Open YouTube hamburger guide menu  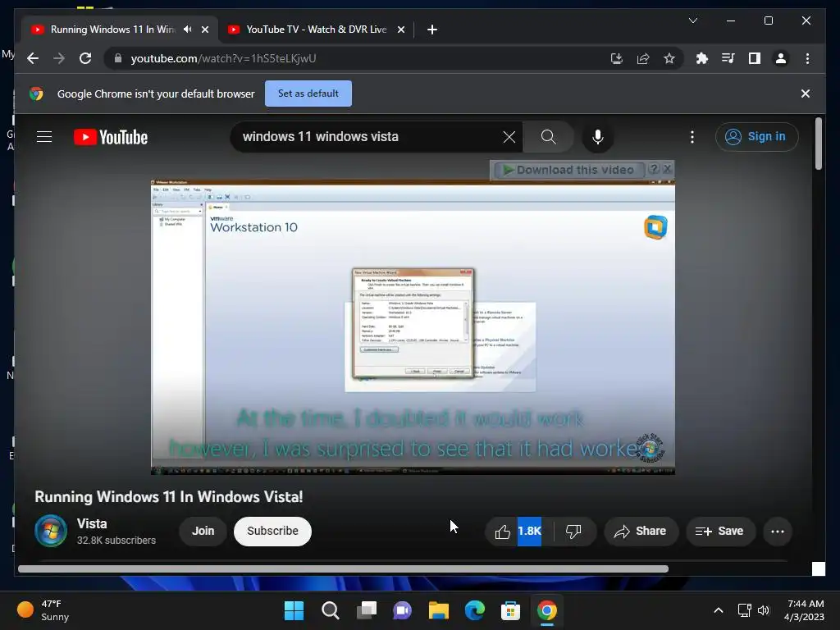(x=44, y=137)
